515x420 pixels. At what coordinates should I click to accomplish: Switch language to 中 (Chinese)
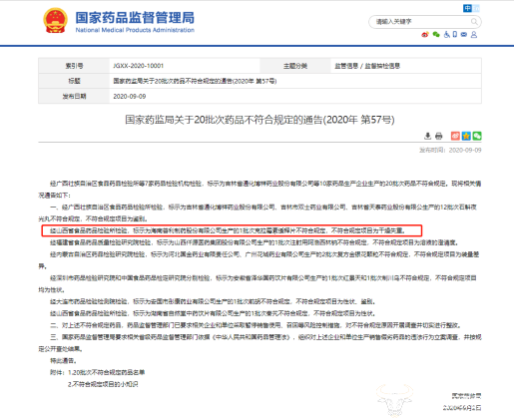tap(467, 8)
